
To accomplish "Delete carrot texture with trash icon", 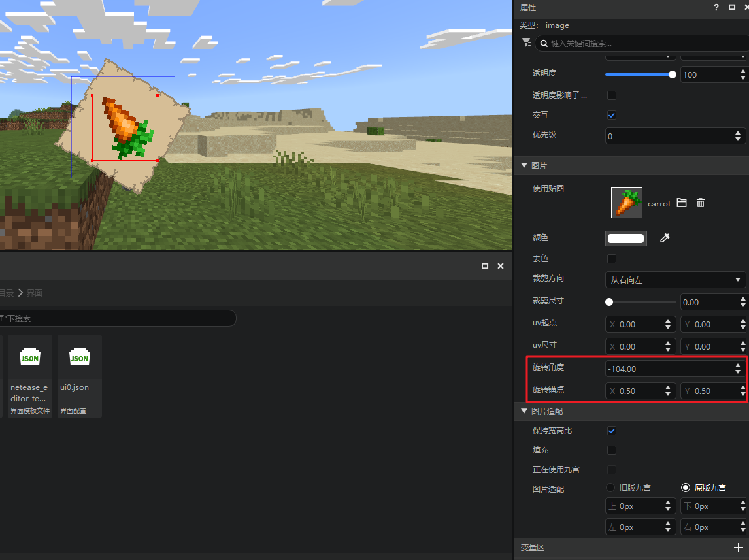I will [700, 203].
